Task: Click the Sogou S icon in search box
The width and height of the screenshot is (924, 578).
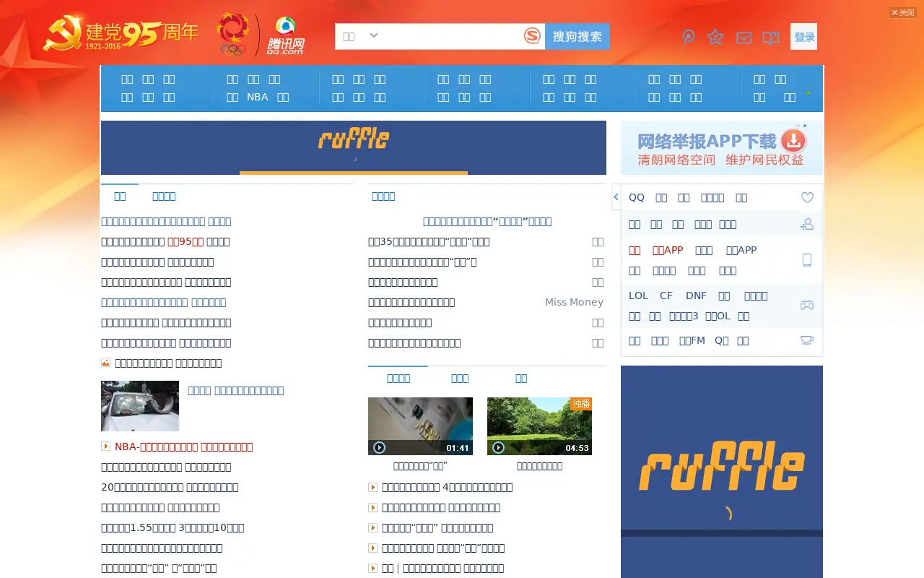Action: coord(532,36)
